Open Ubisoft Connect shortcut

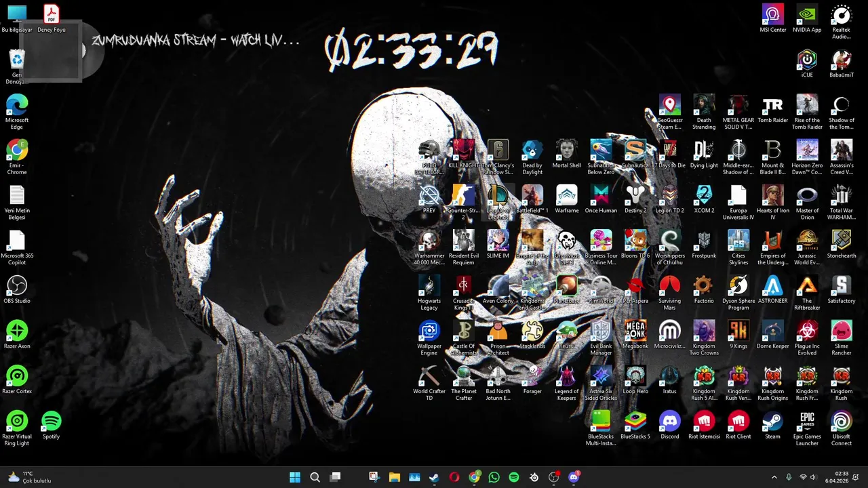842,428
